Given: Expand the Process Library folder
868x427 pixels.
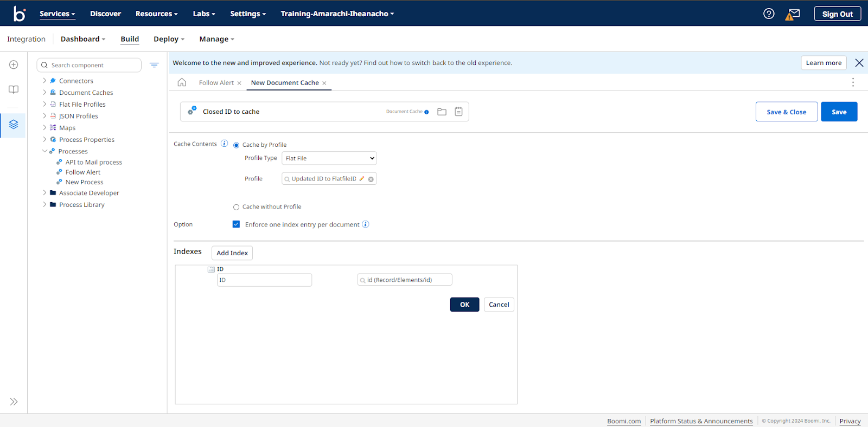Looking at the screenshot, I should click(44, 204).
